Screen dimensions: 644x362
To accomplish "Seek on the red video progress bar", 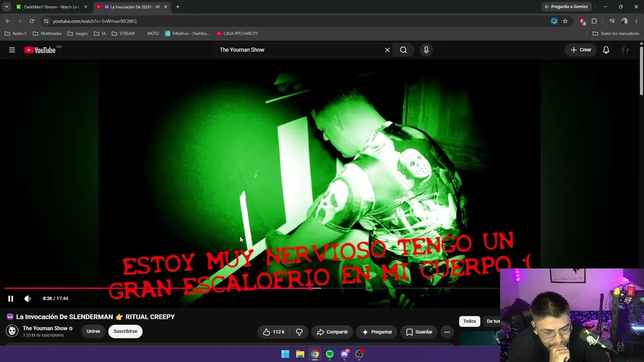I will click(x=252, y=289).
